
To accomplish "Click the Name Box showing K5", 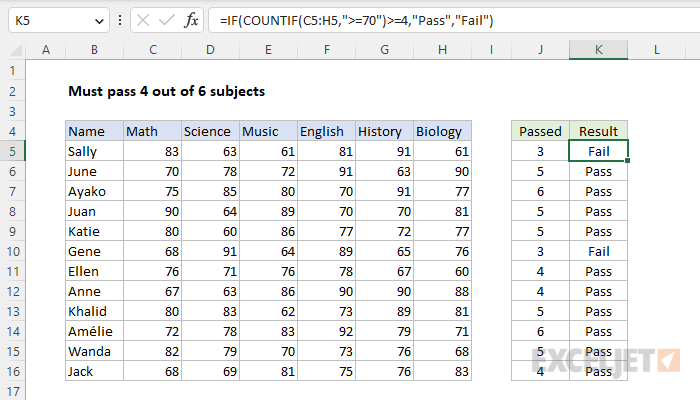I will (x=50, y=20).
